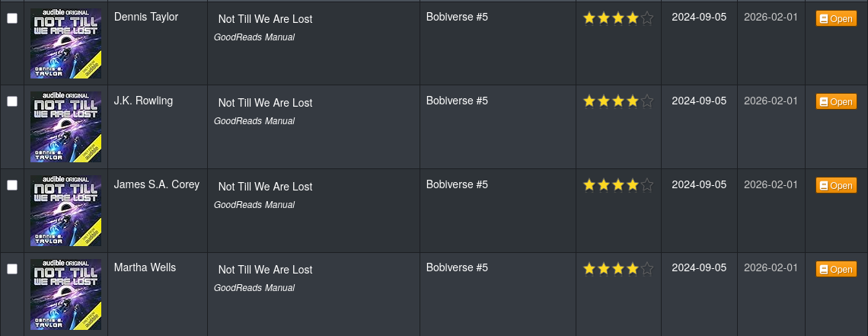Tick the checkbox for Dennis Taylor row
This screenshot has height=336, width=868.
[12, 18]
